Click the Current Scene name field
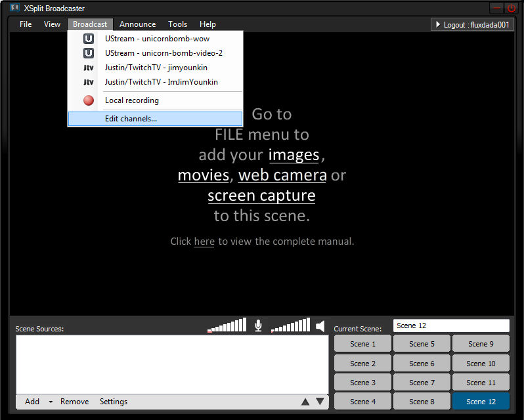Image resolution: width=524 pixels, height=420 pixels. click(x=451, y=325)
